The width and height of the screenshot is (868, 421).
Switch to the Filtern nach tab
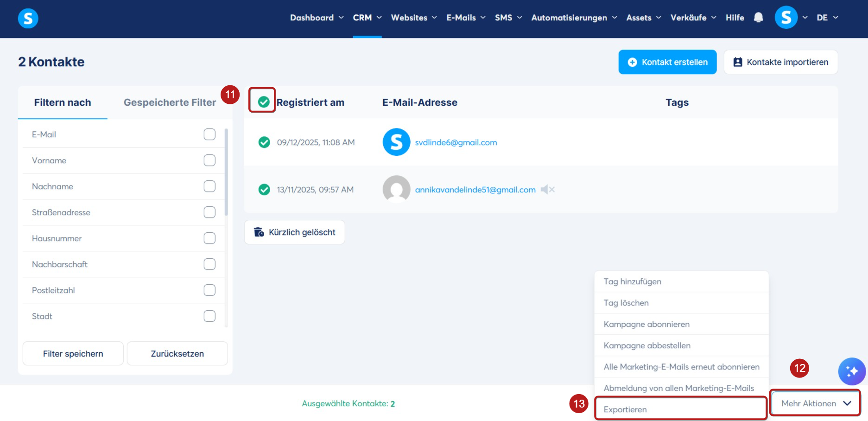[63, 102]
